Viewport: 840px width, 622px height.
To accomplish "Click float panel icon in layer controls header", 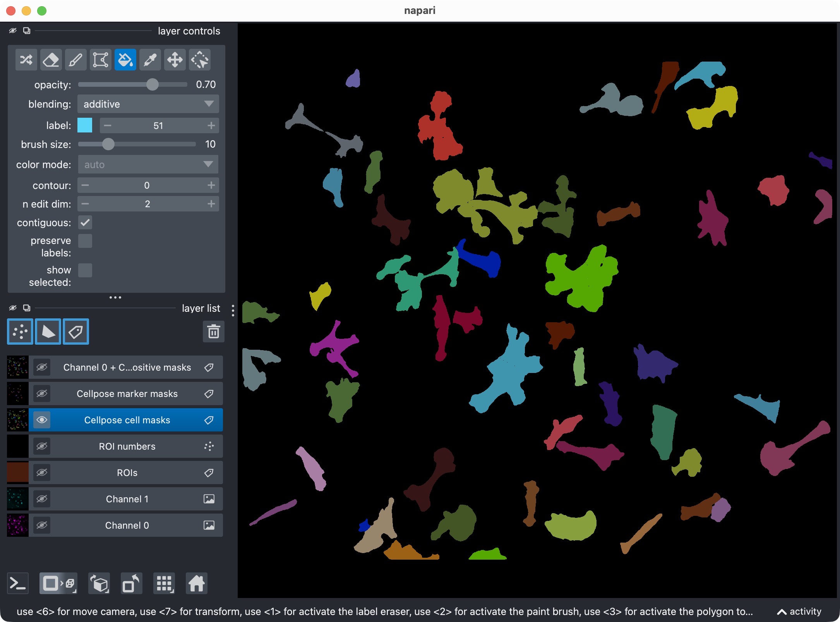I will pos(27,31).
